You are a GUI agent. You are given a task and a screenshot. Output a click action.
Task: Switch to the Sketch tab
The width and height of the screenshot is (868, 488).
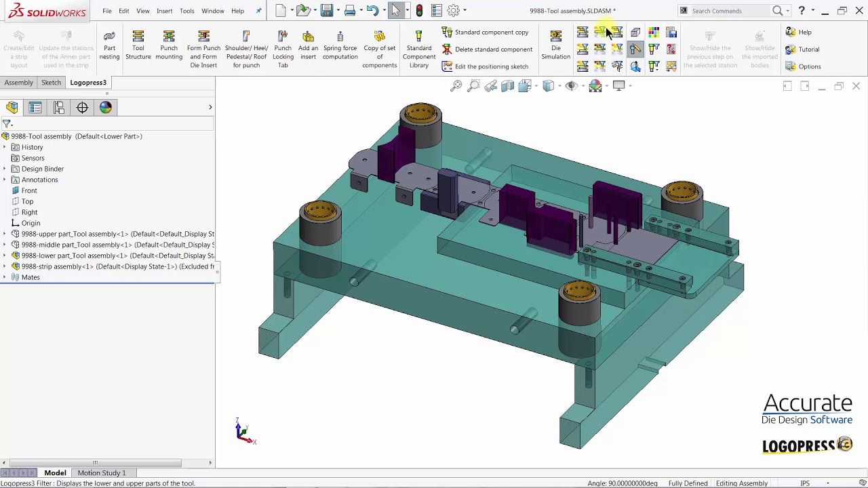51,82
